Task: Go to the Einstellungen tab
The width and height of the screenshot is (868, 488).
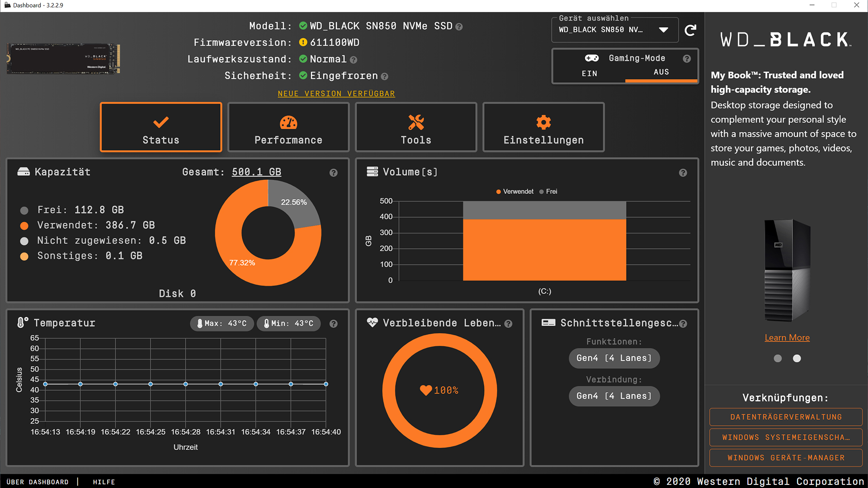Action: (543, 127)
